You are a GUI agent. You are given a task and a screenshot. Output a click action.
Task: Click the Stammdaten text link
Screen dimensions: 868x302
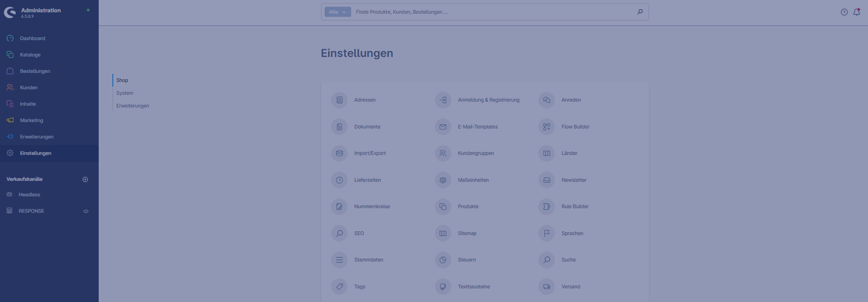pos(369,260)
